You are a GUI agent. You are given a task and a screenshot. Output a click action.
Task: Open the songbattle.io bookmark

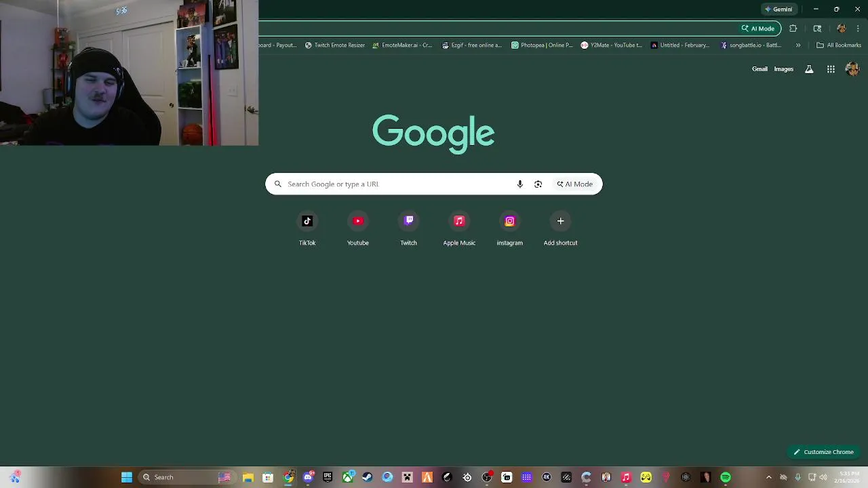[751, 45]
